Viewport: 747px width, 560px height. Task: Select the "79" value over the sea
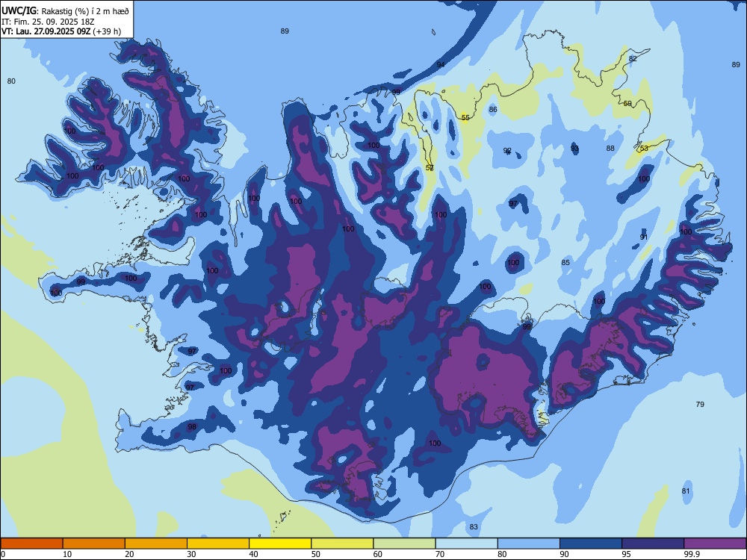tap(700, 404)
